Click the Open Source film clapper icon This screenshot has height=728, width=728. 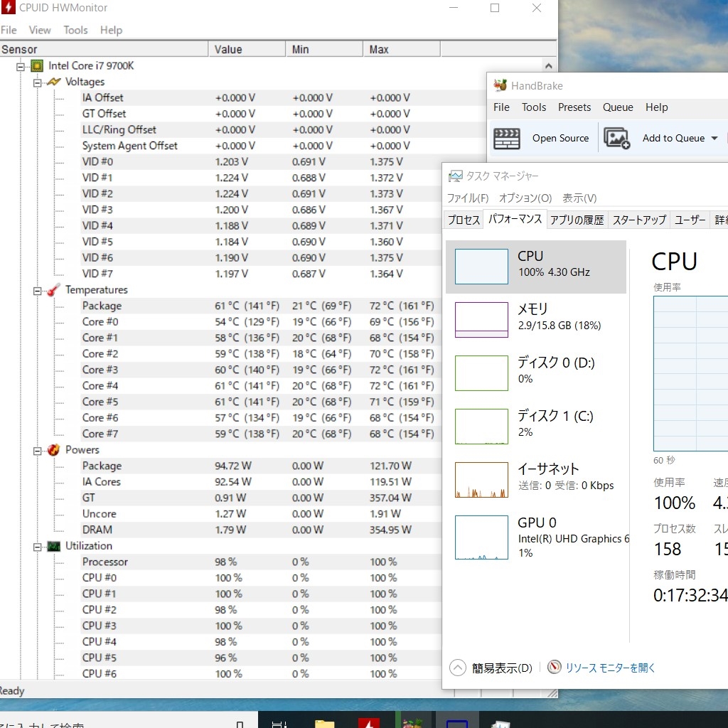click(x=506, y=139)
